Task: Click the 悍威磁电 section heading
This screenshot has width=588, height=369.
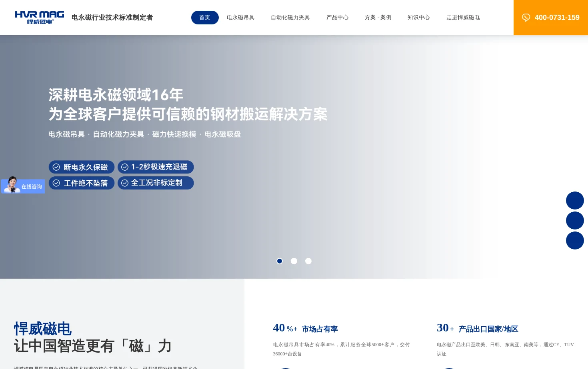Action: point(43,329)
